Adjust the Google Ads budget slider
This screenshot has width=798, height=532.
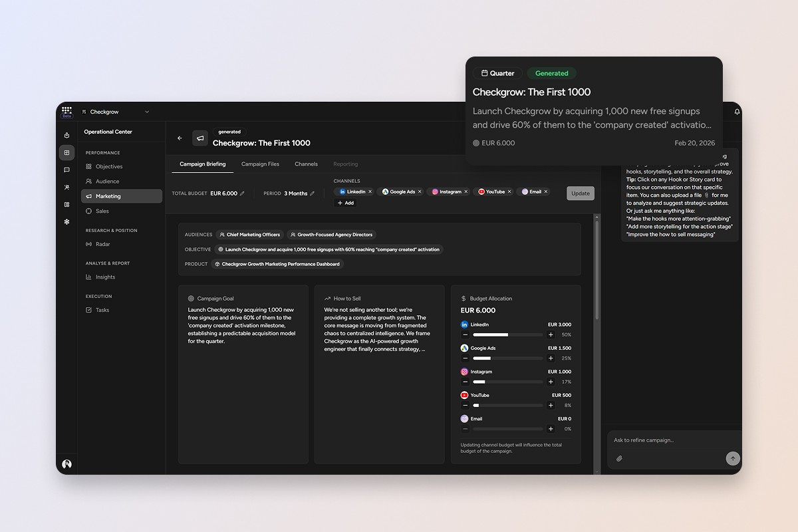tap(507, 358)
